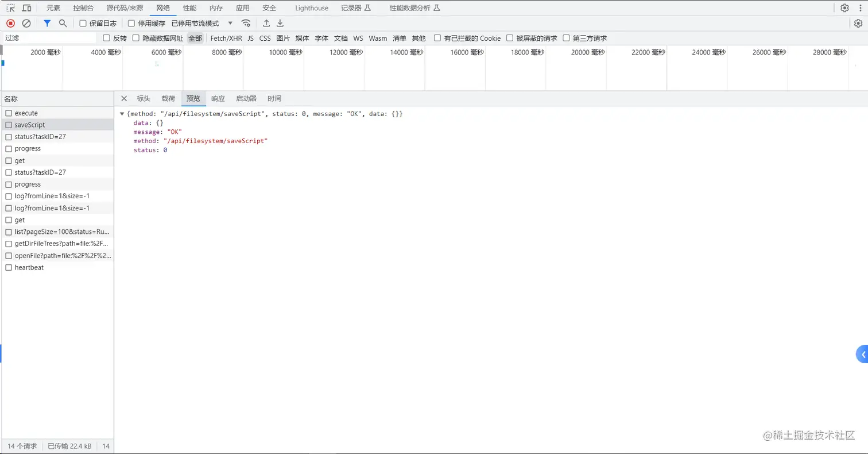Filter requests by 媒体 type
The image size is (868, 454).
(303, 39)
